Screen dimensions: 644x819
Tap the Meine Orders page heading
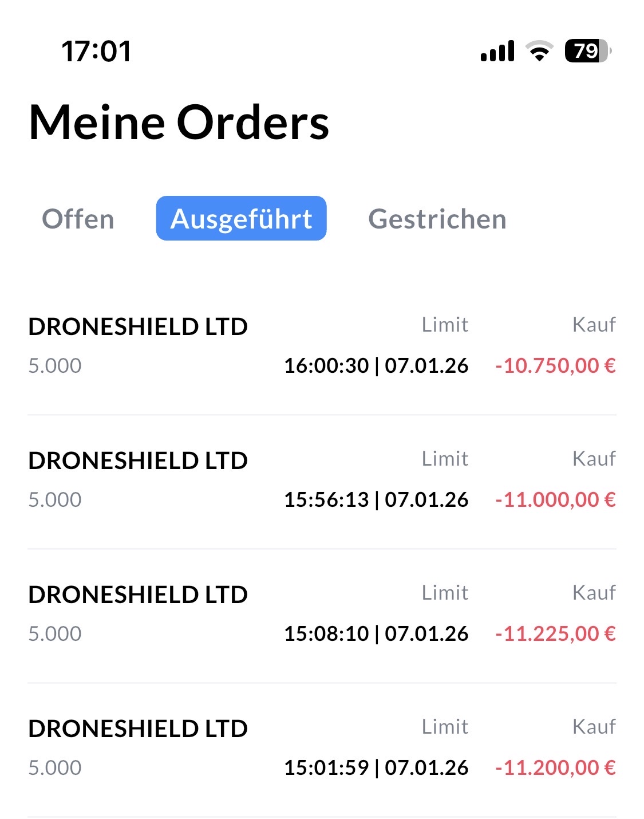(x=179, y=123)
